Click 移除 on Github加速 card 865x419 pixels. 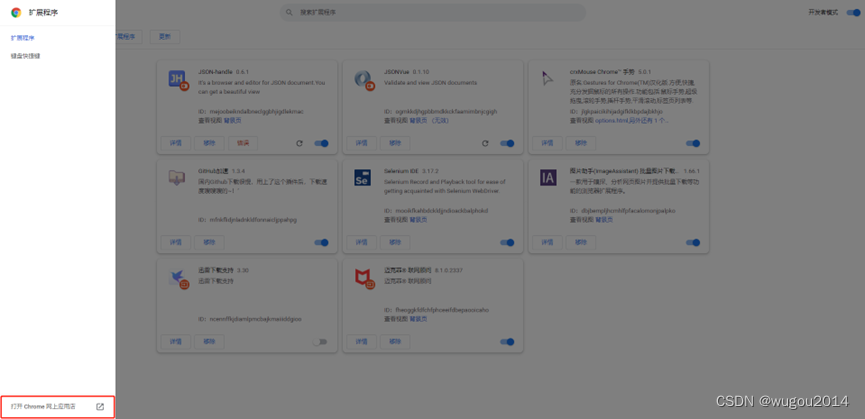tap(209, 243)
